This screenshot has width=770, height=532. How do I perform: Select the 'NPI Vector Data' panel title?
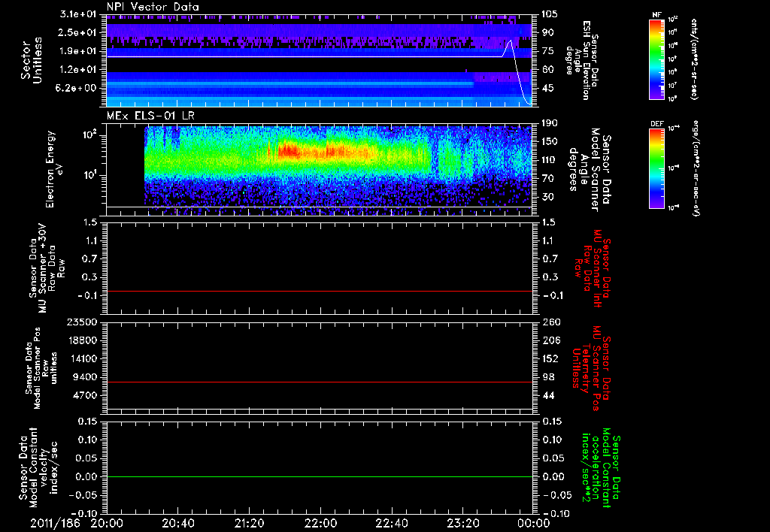point(153,7)
